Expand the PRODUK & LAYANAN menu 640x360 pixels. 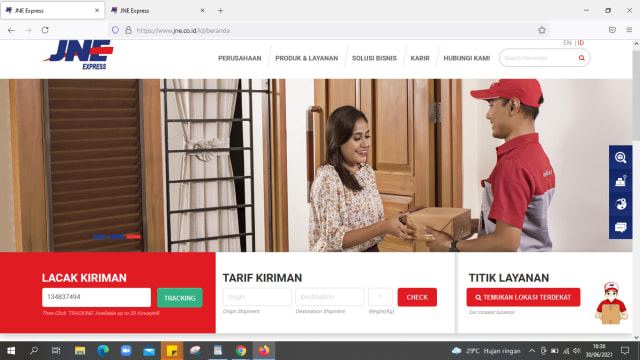(307, 58)
